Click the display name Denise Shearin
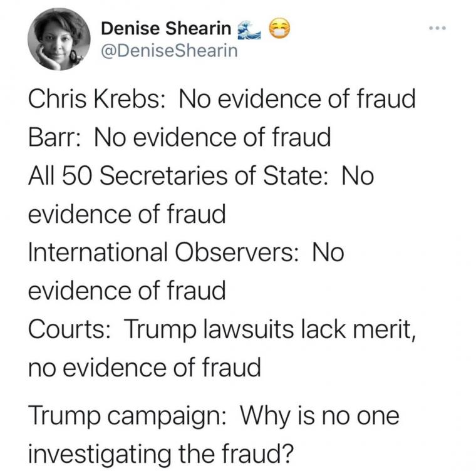Image resolution: width=476 pixels, height=476 pixels. pyautogui.click(x=163, y=29)
